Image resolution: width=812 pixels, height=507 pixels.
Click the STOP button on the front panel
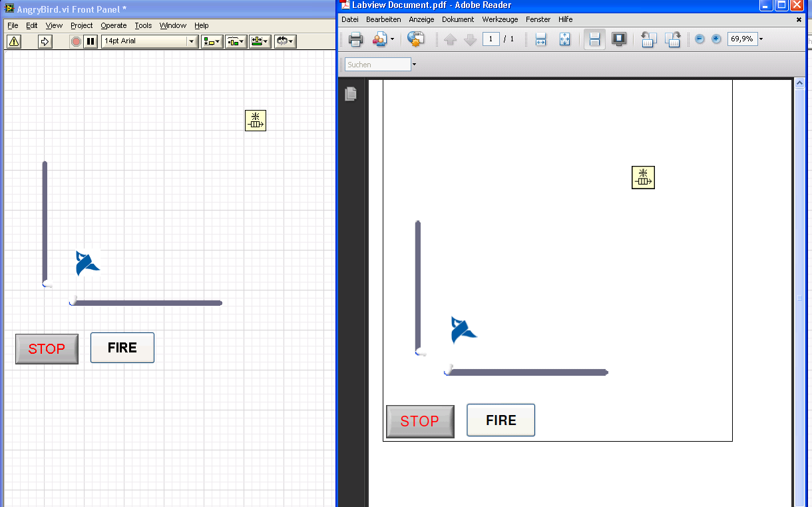tap(47, 349)
